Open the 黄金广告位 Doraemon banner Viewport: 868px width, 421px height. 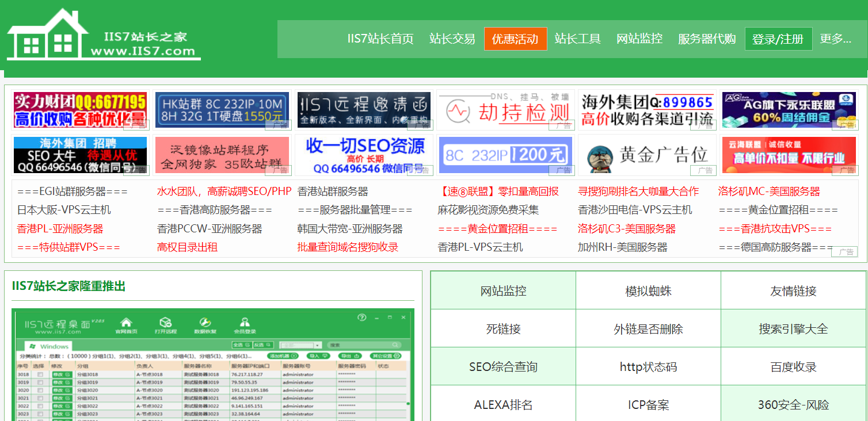click(647, 155)
